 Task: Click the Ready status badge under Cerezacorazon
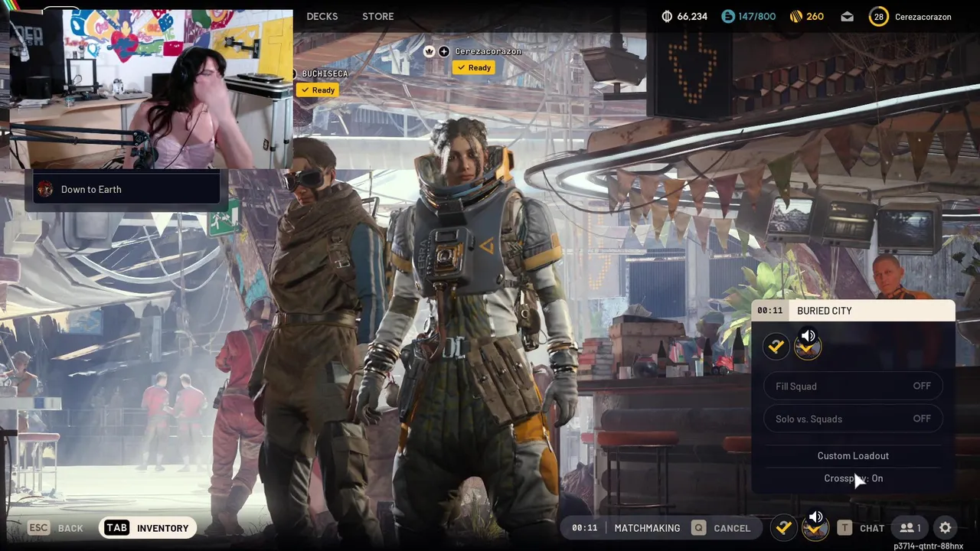click(x=474, y=67)
